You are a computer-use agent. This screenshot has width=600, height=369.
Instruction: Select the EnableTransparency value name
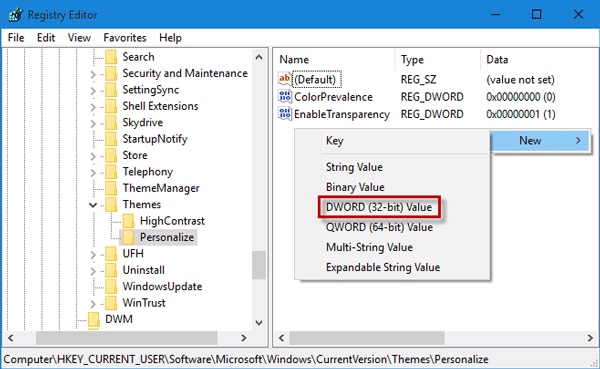[342, 114]
